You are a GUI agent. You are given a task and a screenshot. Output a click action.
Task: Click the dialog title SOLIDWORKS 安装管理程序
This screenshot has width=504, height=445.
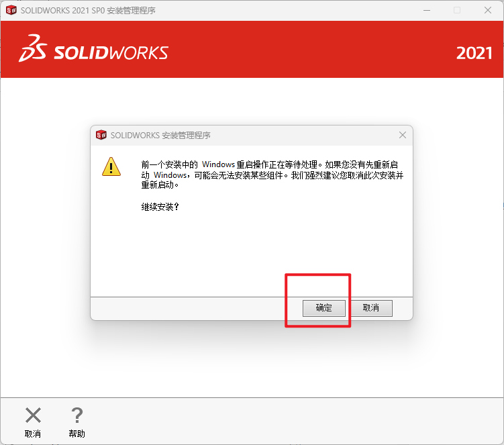tap(160, 136)
